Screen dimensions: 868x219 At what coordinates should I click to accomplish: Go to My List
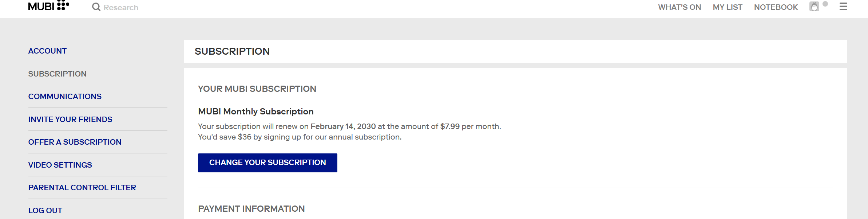727,7
